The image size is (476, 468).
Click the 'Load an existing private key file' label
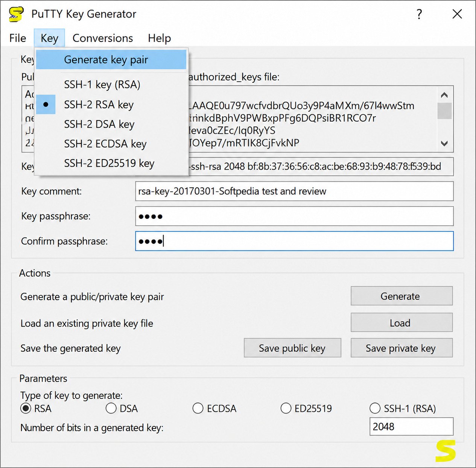87,324
